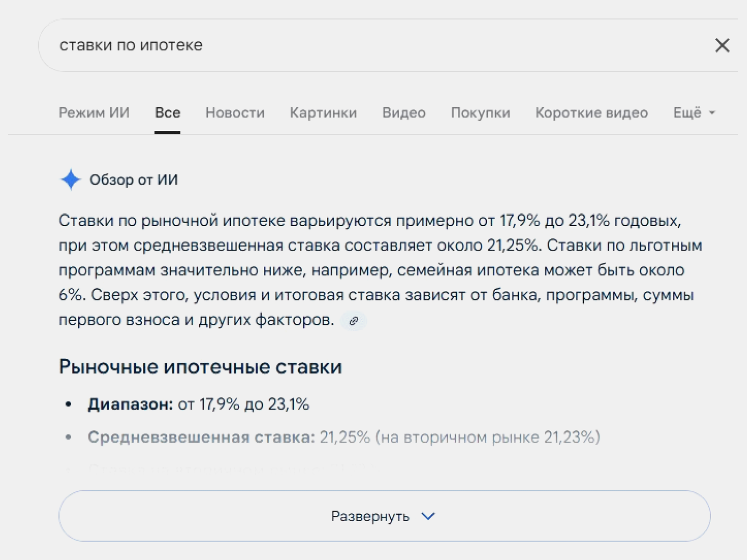Click the AI overview summary paragraph
Viewport: 747px width, 560px height.
point(378,270)
